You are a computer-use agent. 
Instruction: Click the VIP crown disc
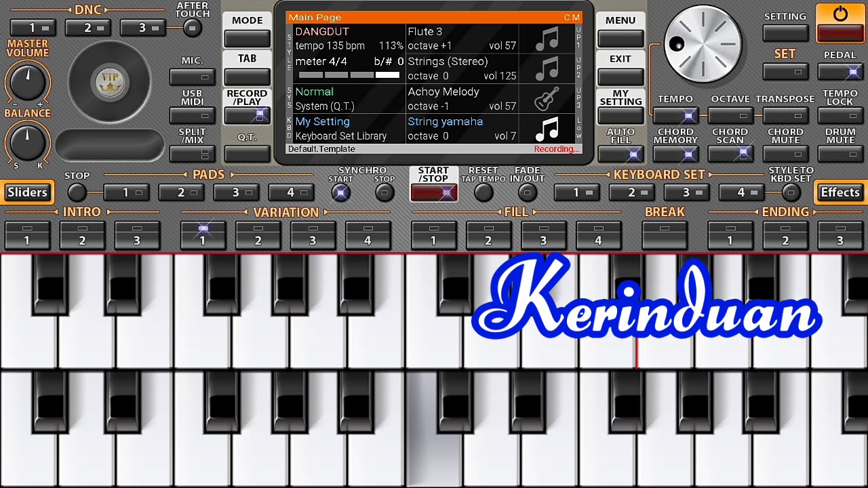tap(110, 82)
